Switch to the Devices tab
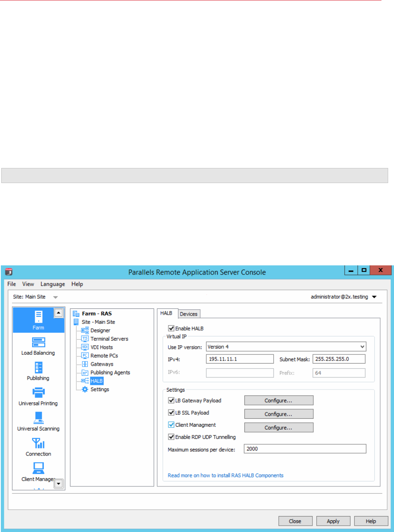 click(x=189, y=314)
